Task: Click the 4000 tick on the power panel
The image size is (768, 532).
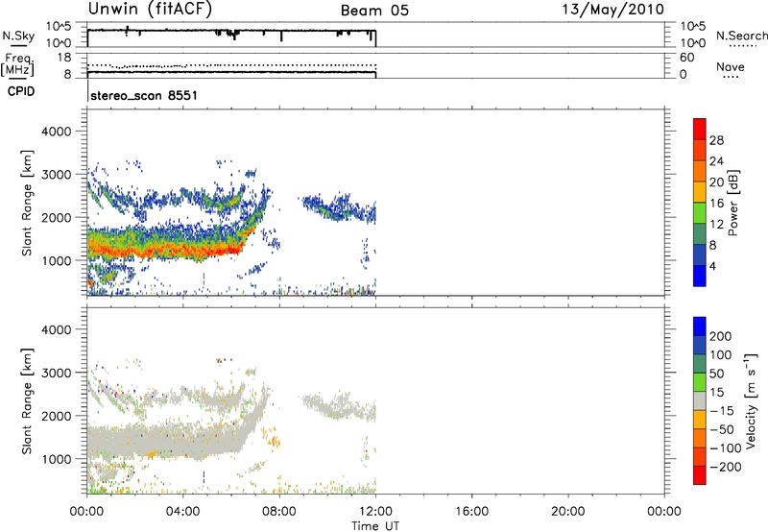Action: 57,131
